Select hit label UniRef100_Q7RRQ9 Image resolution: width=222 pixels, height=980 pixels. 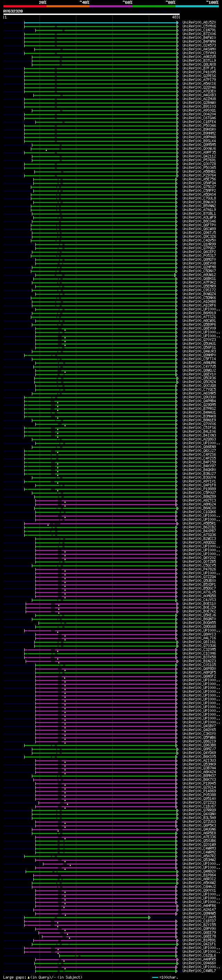199,810
